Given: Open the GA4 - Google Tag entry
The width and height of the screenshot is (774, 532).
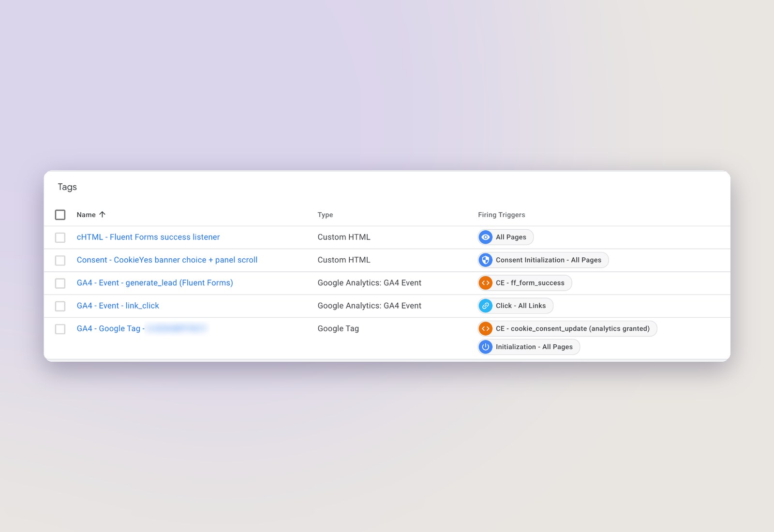Looking at the screenshot, I should [141, 328].
